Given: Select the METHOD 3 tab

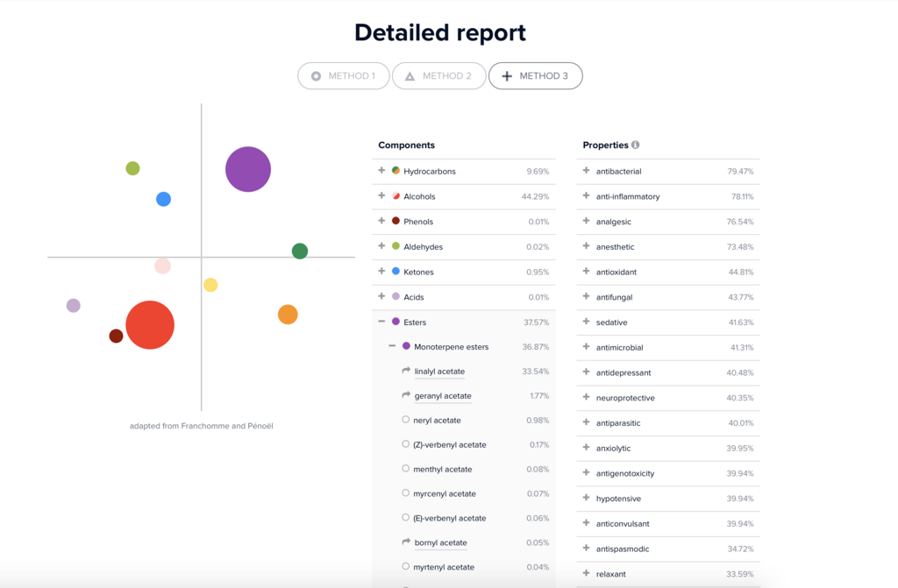Looking at the screenshot, I should [x=536, y=75].
